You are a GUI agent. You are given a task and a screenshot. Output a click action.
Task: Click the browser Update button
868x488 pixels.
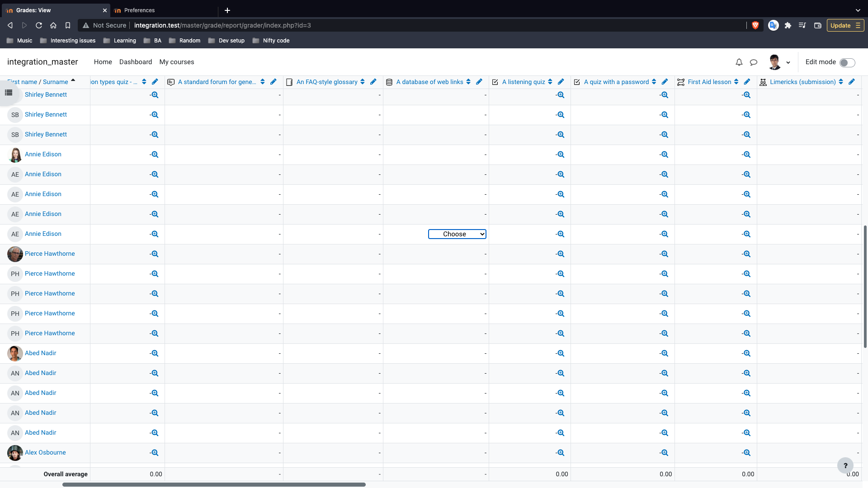point(845,25)
